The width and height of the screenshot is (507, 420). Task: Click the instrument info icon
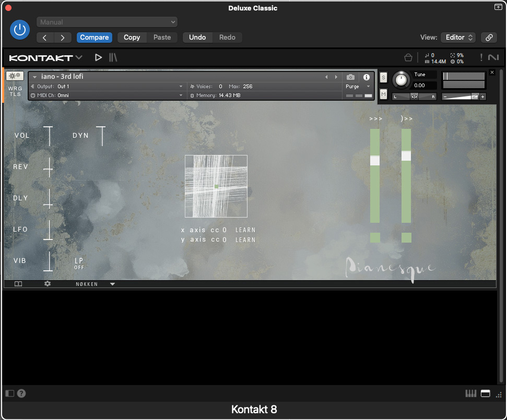367,77
